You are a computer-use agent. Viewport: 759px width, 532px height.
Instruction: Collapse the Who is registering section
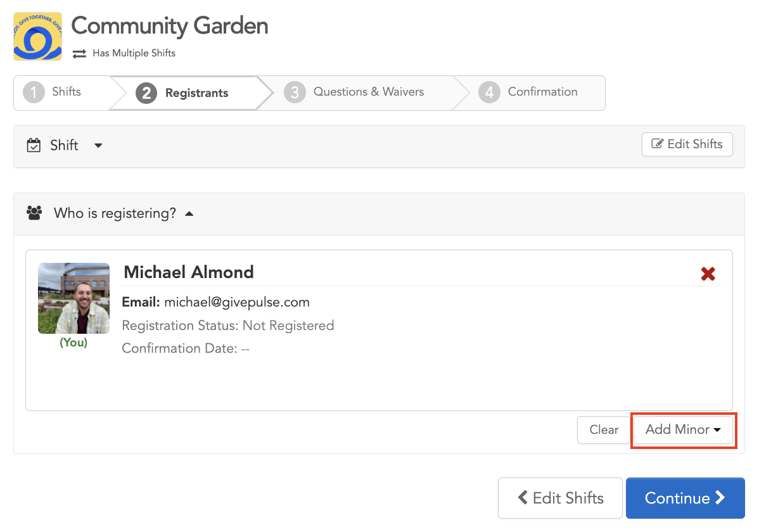pyautogui.click(x=189, y=213)
